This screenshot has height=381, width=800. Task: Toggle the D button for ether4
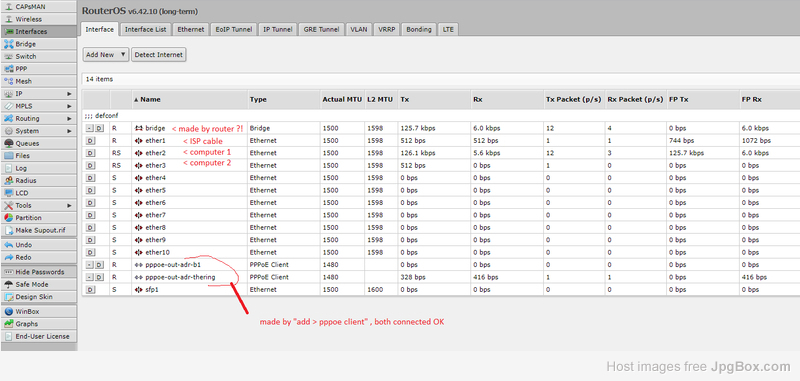pyautogui.click(x=90, y=178)
